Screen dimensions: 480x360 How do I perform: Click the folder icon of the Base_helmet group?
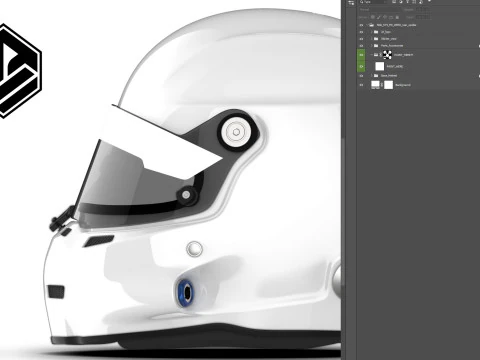pyautogui.click(x=376, y=76)
